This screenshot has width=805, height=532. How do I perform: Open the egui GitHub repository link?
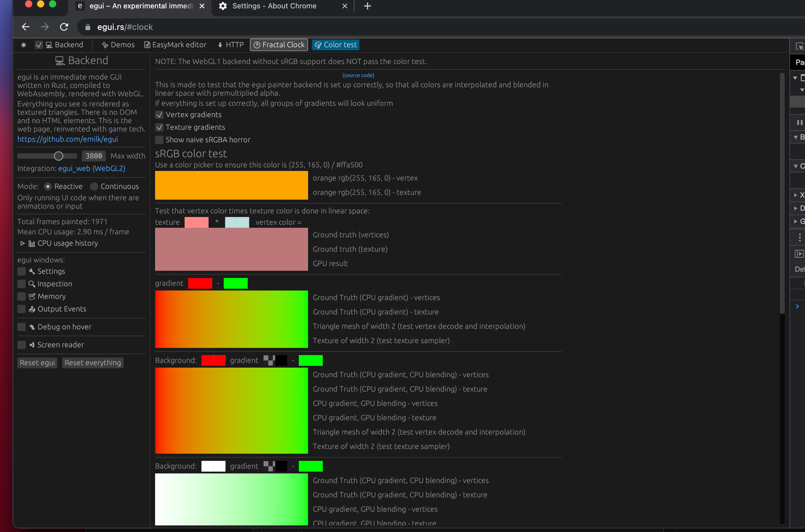(67, 139)
